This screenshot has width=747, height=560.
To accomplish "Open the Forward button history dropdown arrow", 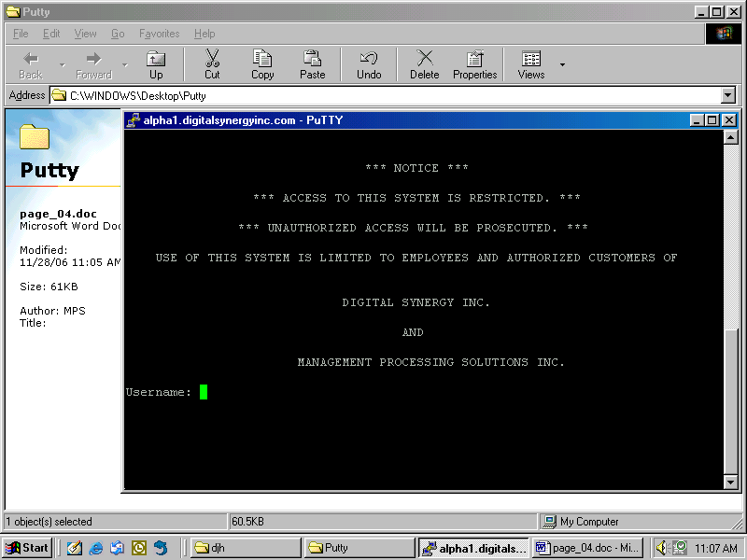I will pos(125,64).
